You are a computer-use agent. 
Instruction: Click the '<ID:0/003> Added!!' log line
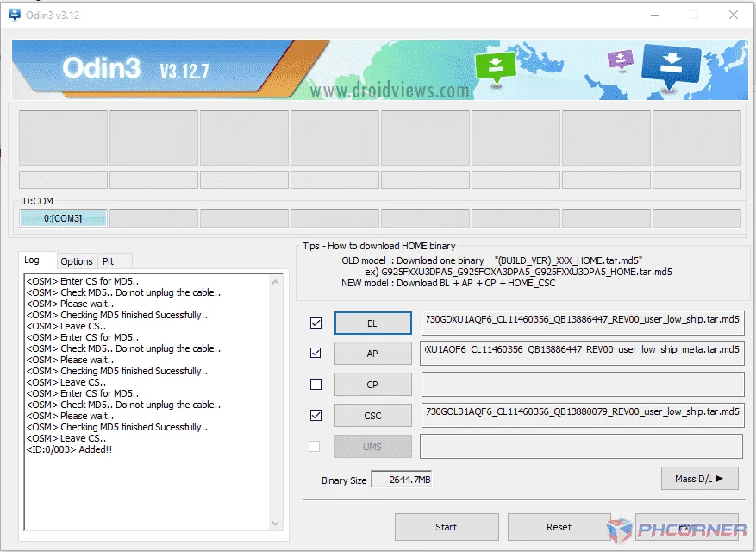[70, 449]
